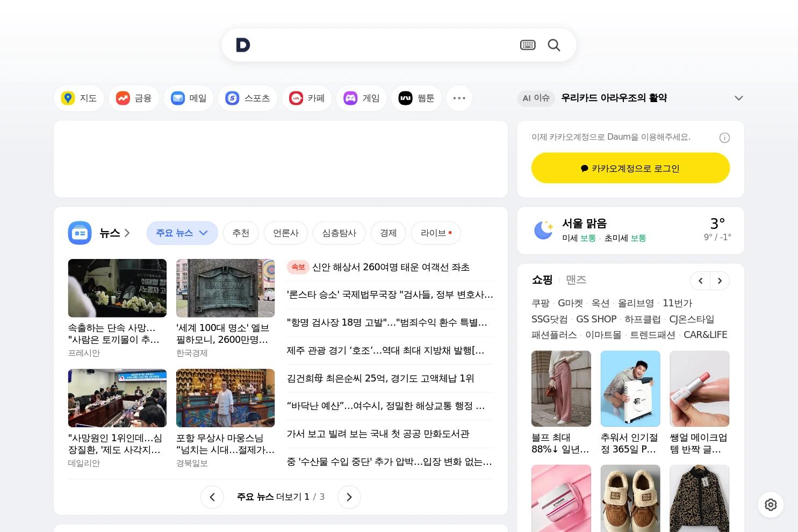Open headline 제주 관광 경기 '호조'
Image resolution: width=798 pixels, height=532 pixels.
(x=386, y=350)
